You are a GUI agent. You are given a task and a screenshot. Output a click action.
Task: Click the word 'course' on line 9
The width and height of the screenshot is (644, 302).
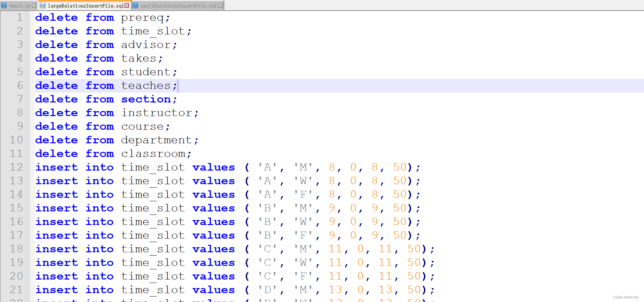(142, 127)
